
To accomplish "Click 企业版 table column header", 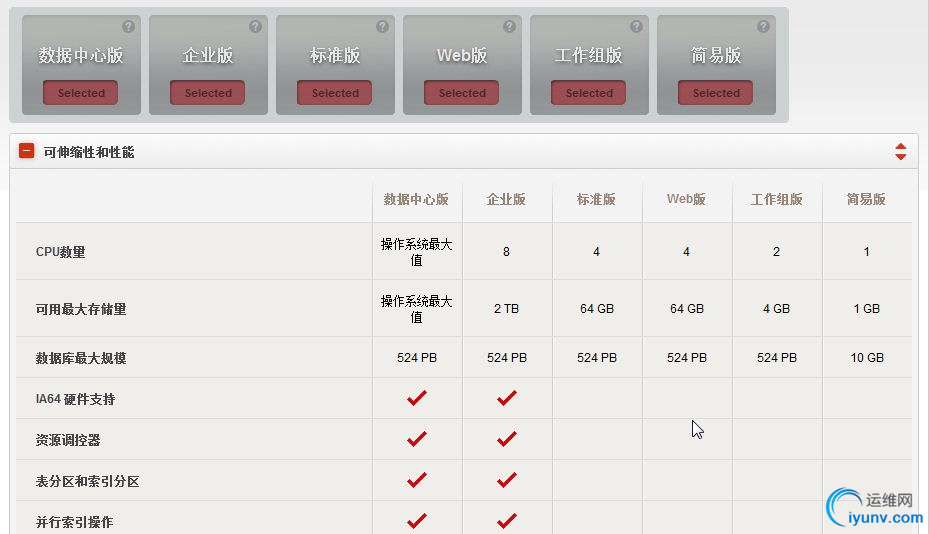I will (506, 200).
